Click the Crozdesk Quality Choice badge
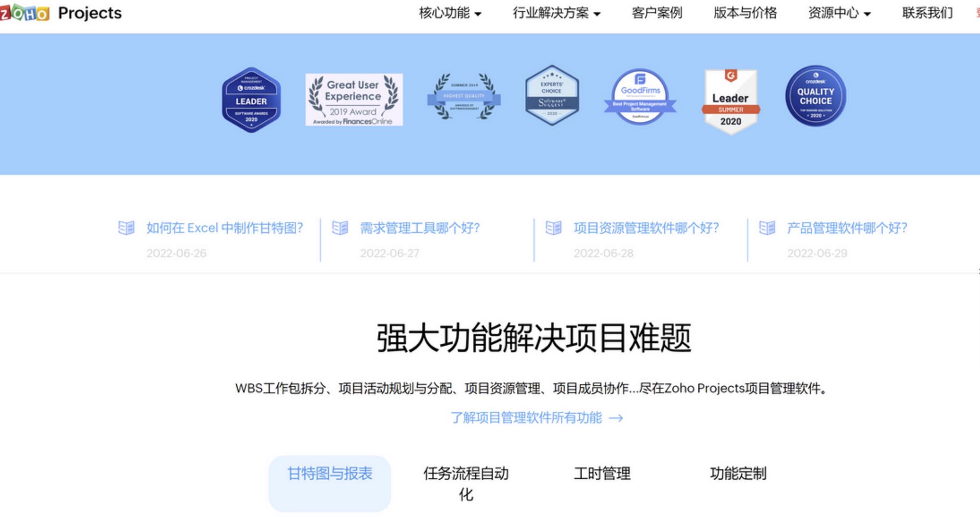The height and width of the screenshot is (517, 980). point(815,96)
